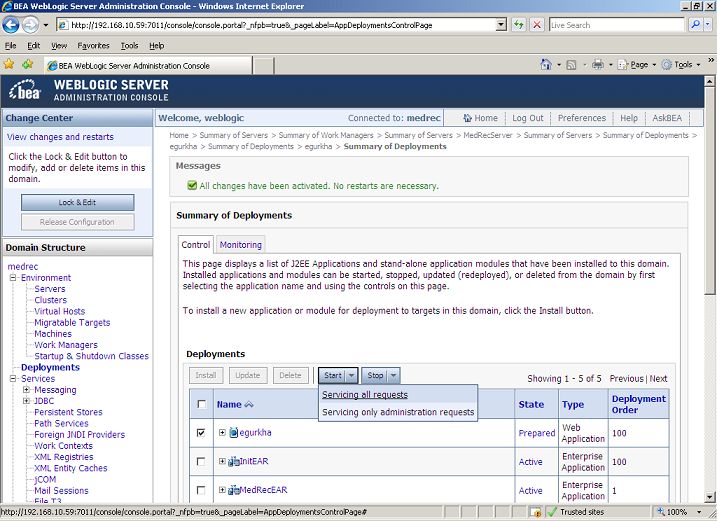Stop loading with the red X icon
The width and height of the screenshot is (717, 521).
tap(537, 25)
